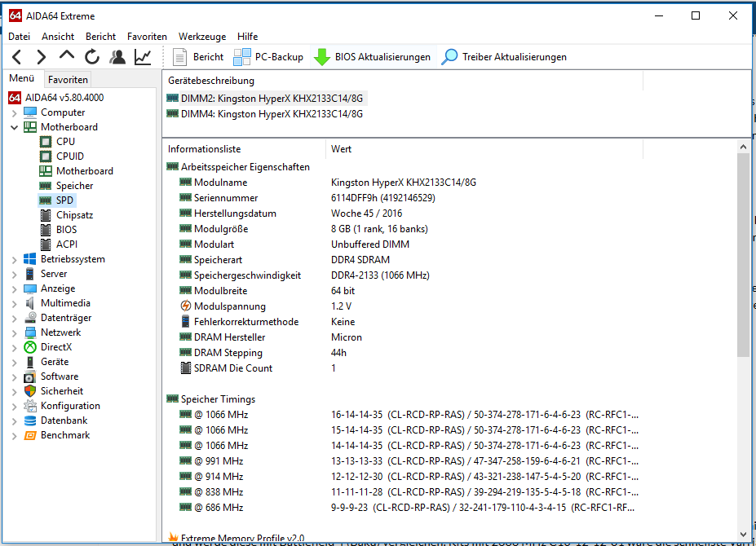Click the scroll down arrow in info list
This screenshot has width=756, height=546.
[x=743, y=535]
